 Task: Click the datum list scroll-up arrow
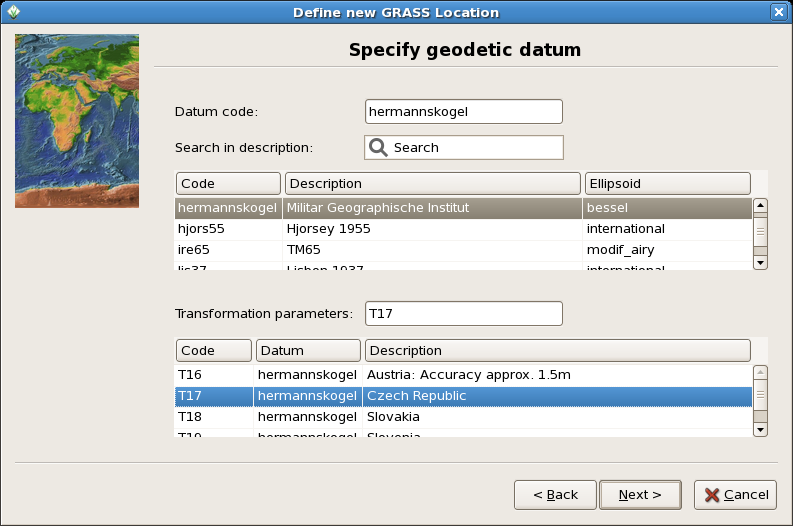[x=760, y=205]
